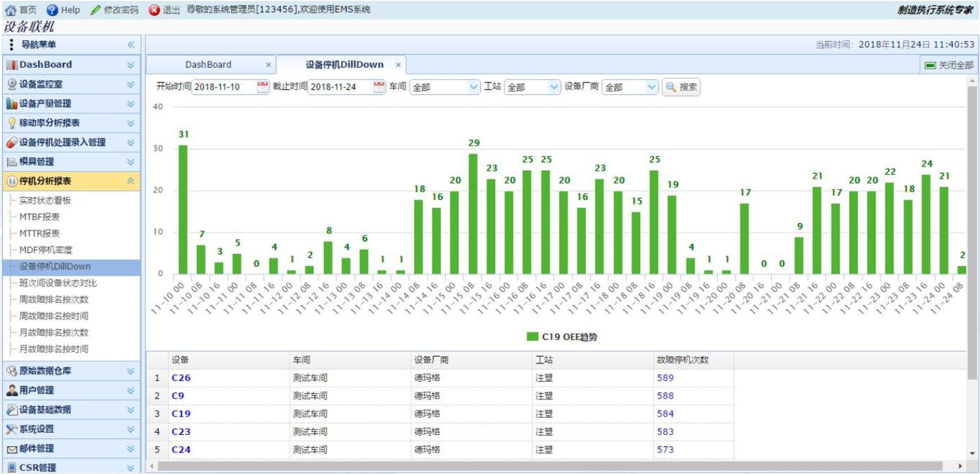Collapse the 停机分析报表 section chevron
Image resolution: width=980 pixels, height=474 pixels.
131,181
